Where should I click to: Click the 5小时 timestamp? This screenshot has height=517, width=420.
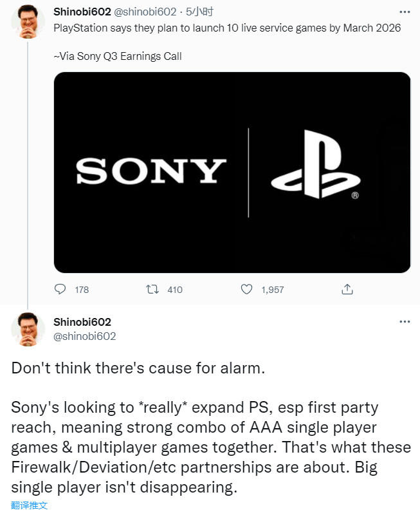point(199,12)
